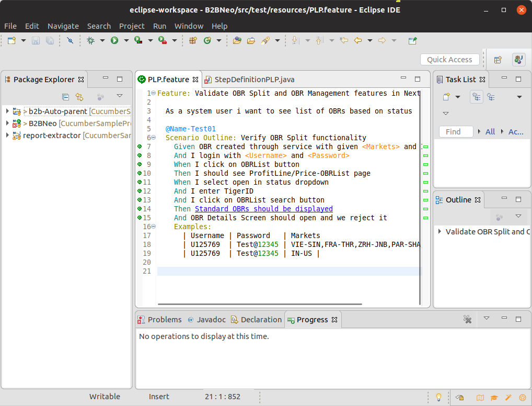Expand the Validate OBR Split outline node
The width and height of the screenshot is (532, 406).
tap(440, 231)
